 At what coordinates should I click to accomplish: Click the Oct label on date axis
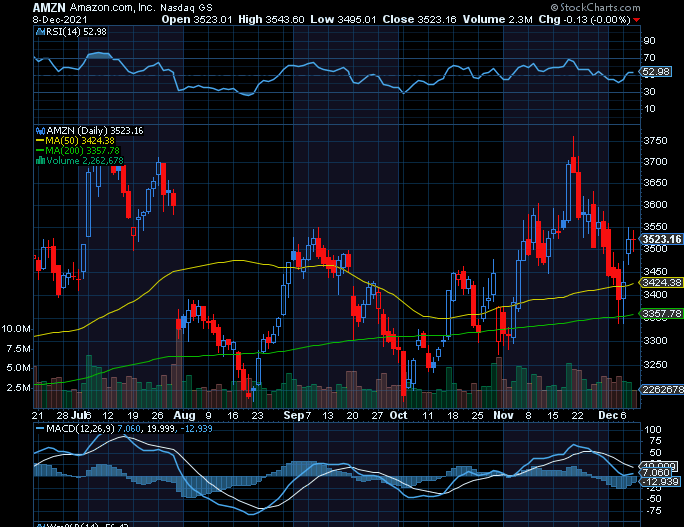pos(398,415)
